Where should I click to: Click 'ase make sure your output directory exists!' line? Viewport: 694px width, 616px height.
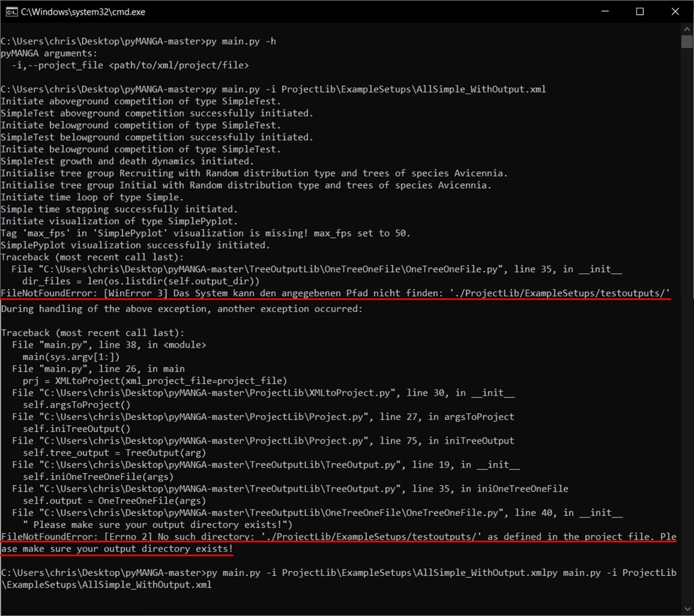[117, 549]
